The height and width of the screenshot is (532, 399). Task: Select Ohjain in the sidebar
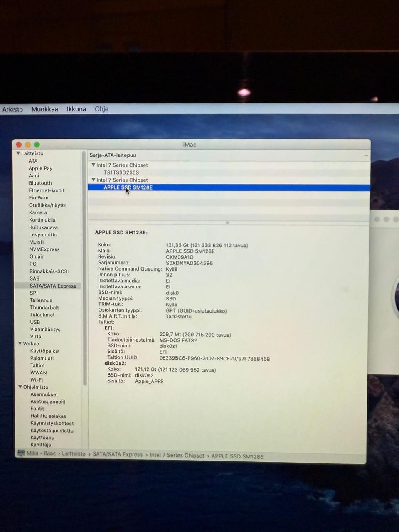point(37,256)
